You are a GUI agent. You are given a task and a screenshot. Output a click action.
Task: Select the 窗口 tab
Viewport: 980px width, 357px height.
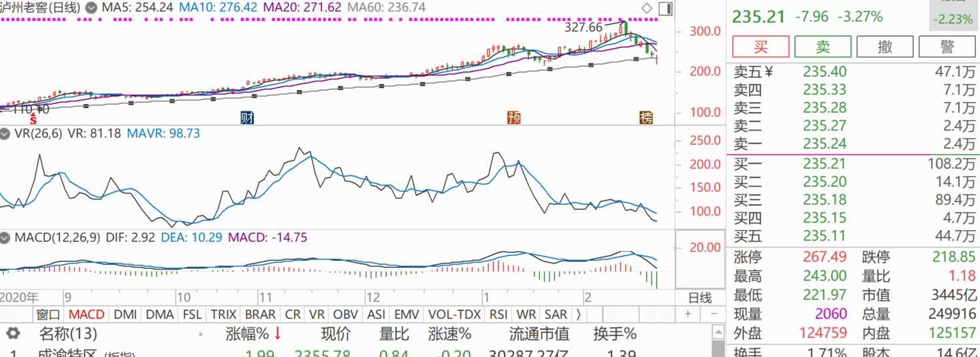coord(49,314)
